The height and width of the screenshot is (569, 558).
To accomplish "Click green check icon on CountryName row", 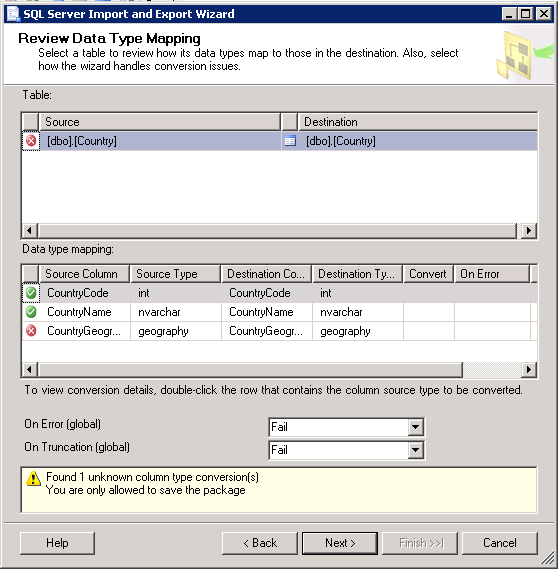I will 31,312.
